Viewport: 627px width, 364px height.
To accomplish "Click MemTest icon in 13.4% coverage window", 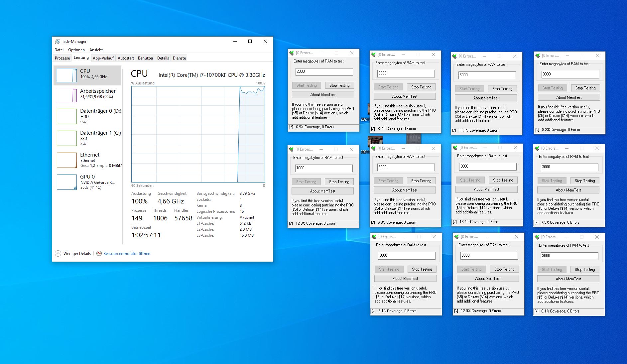I will (455, 148).
